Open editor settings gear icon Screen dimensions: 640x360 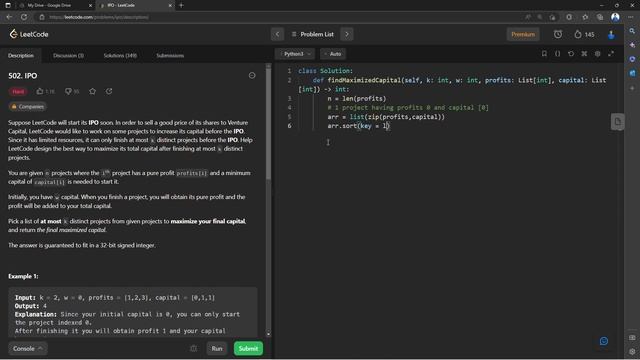[x=598, y=54]
